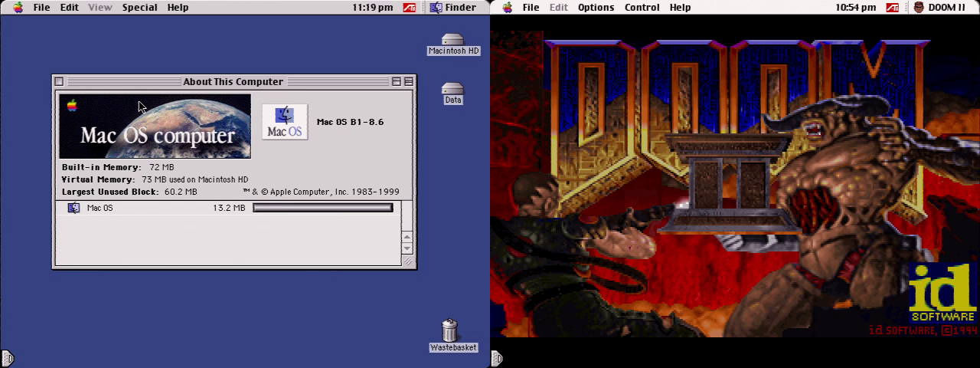Open the Apple menu on left screen
This screenshot has width=980, height=368.
(x=18, y=7)
